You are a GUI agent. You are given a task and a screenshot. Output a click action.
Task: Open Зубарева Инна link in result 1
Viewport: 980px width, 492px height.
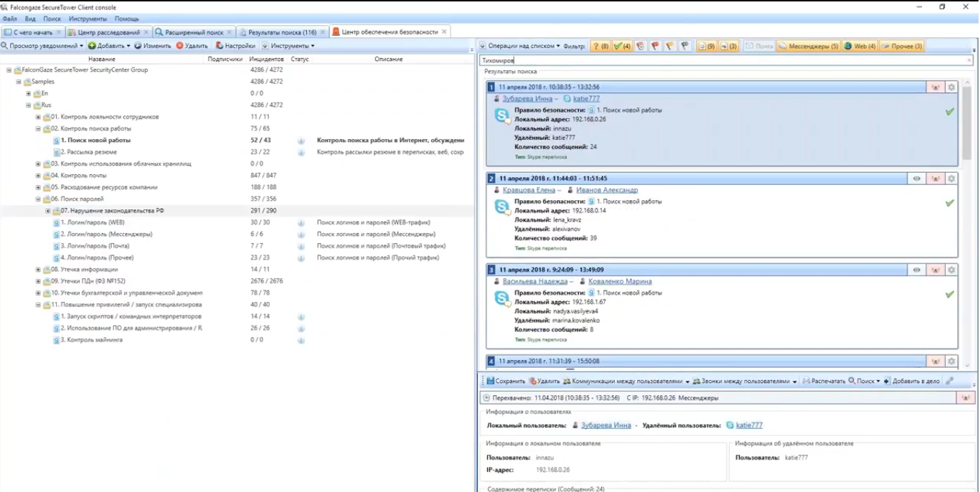[x=527, y=99]
